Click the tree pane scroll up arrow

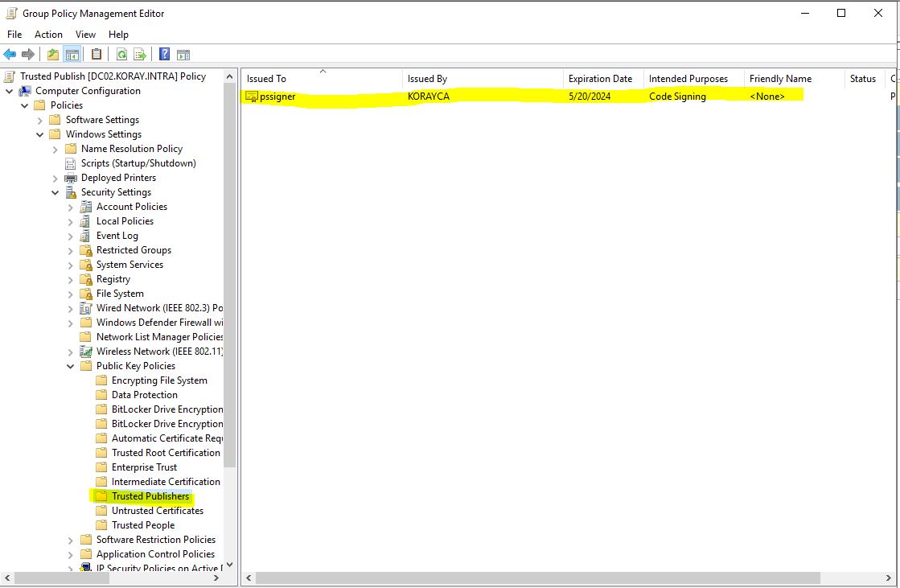point(229,76)
